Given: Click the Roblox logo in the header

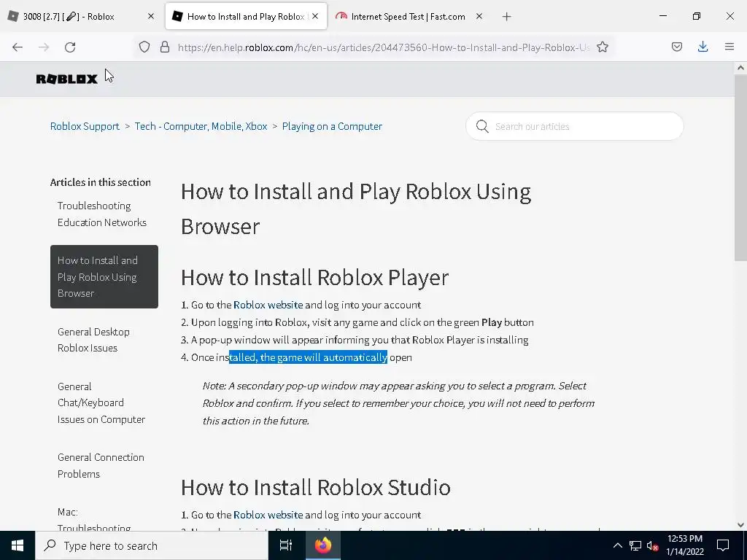Looking at the screenshot, I should coord(66,79).
